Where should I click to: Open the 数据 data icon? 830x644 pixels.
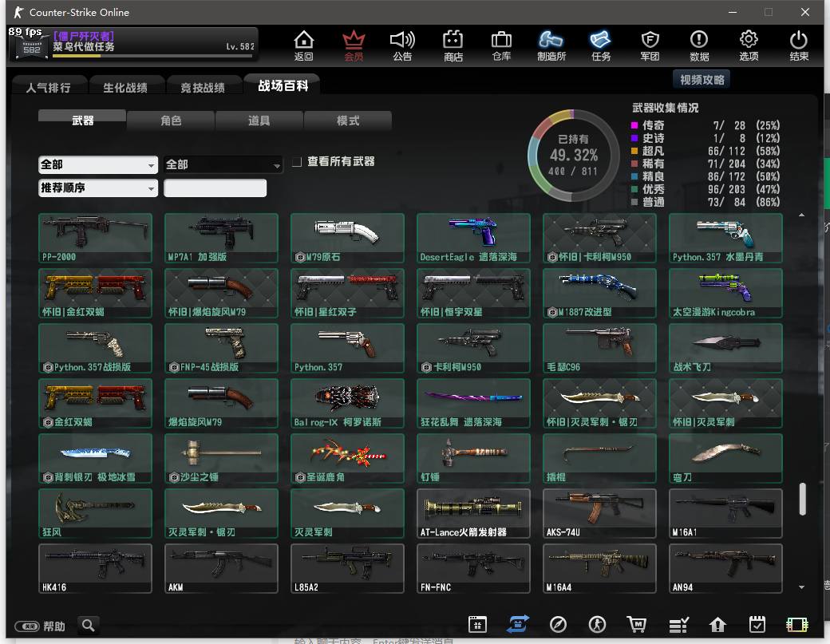click(x=699, y=45)
